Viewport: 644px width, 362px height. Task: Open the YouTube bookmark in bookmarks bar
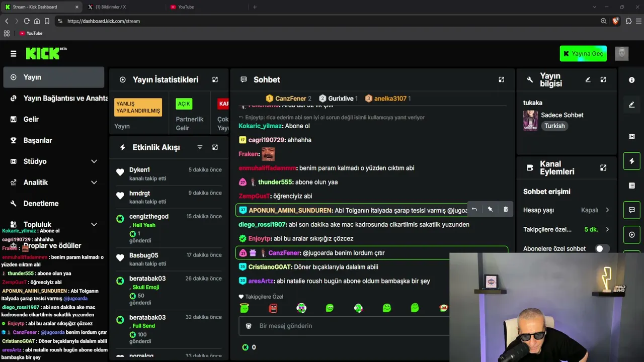pyautogui.click(x=31, y=33)
